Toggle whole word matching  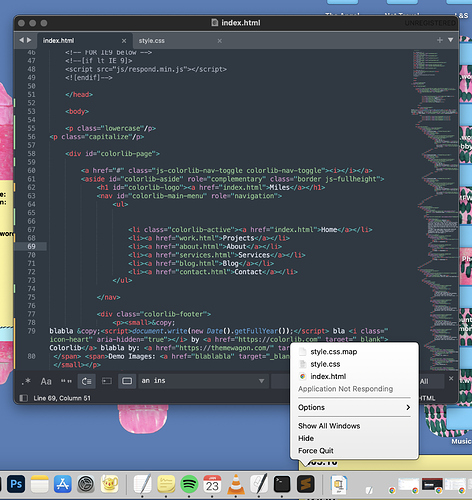point(66,381)
